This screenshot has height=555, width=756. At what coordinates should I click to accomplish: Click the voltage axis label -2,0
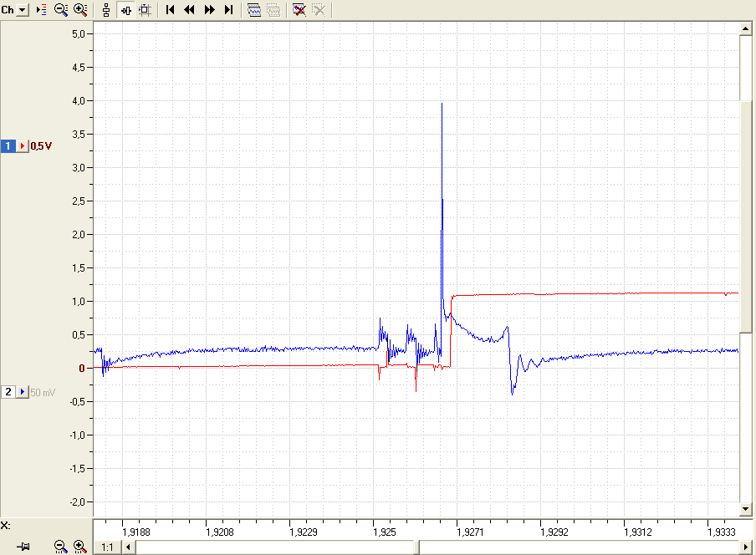[77, 502]
